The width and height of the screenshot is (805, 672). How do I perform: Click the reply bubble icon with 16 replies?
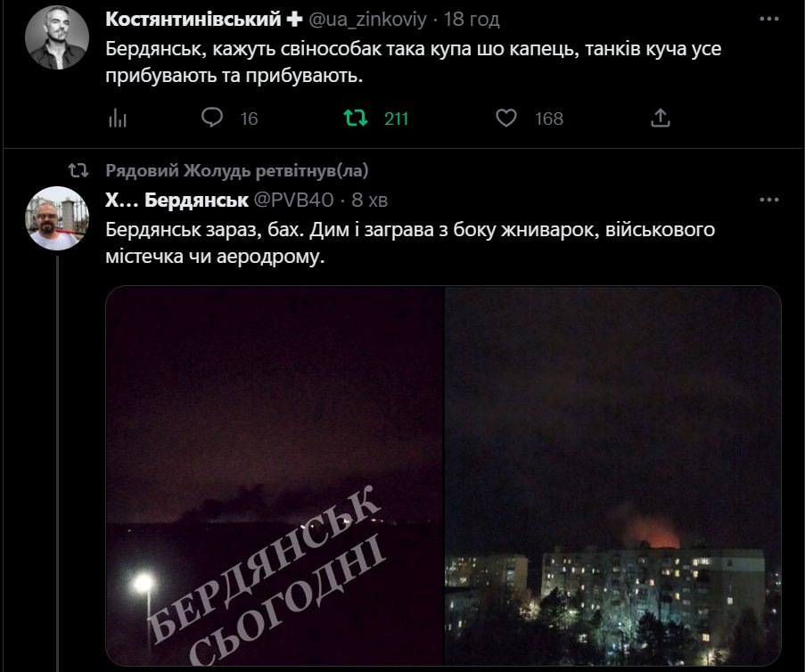(211, 118)
